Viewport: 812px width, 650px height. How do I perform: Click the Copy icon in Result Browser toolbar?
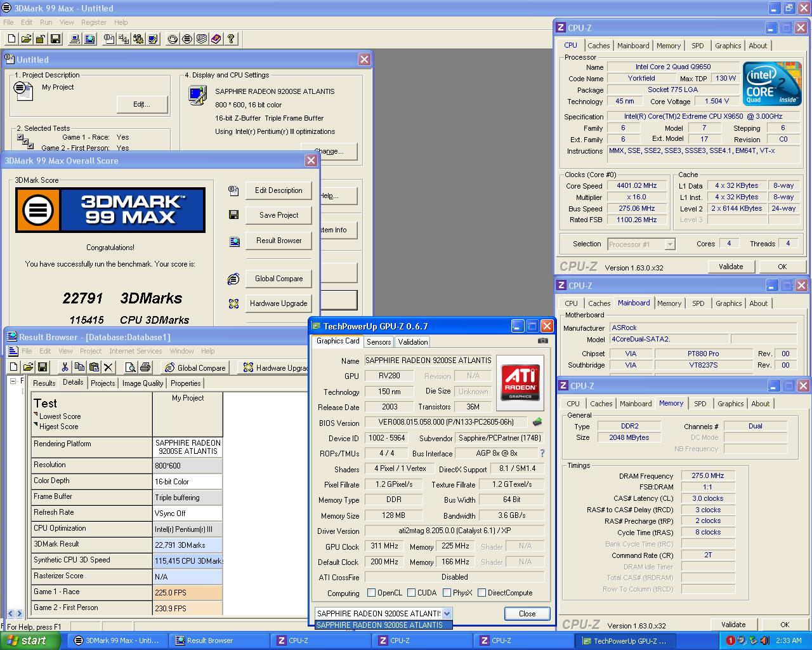pyautogui.click(x=79, y=367)
